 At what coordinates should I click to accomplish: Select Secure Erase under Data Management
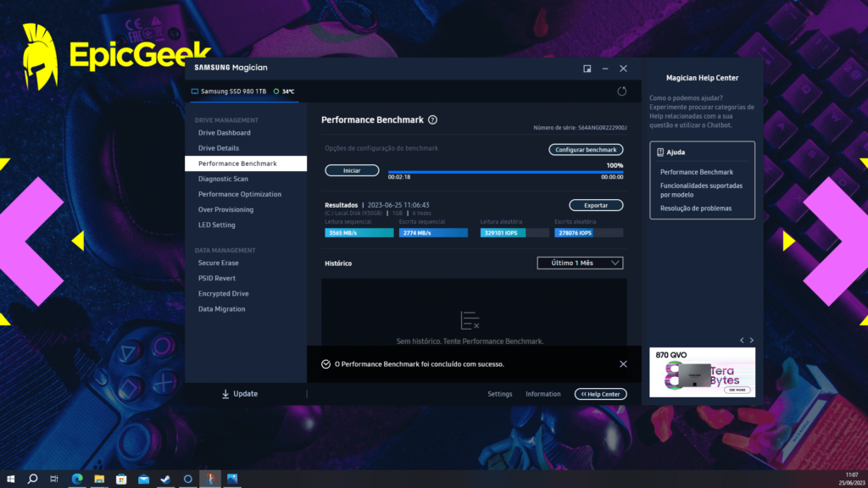point(218,263)
